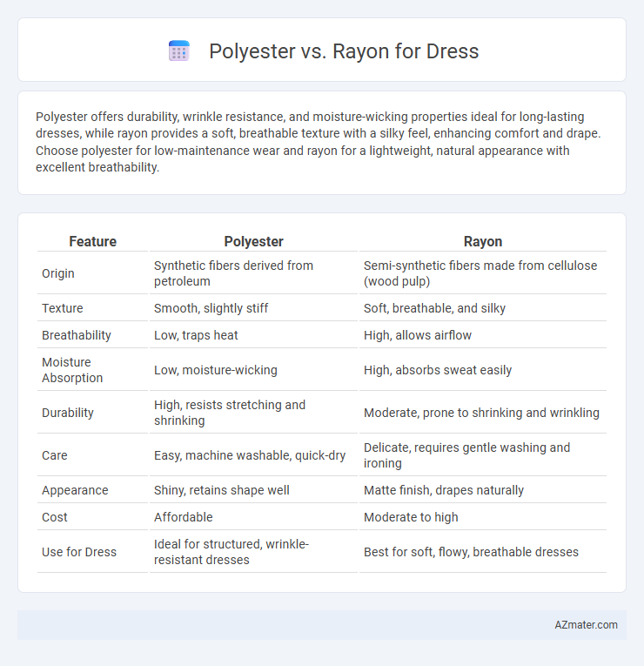The image size is (644, 666).
Task: Click 'Delicate, requires gentle washing and ironing' cell
Action: click(x=483, y=455)
